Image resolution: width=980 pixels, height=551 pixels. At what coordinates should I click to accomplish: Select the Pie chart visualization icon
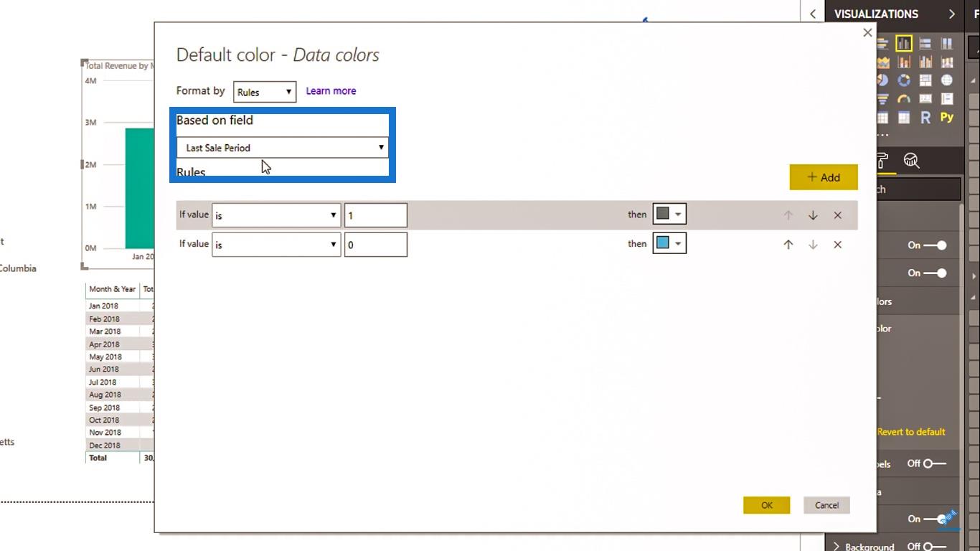(x=882, y=80)
